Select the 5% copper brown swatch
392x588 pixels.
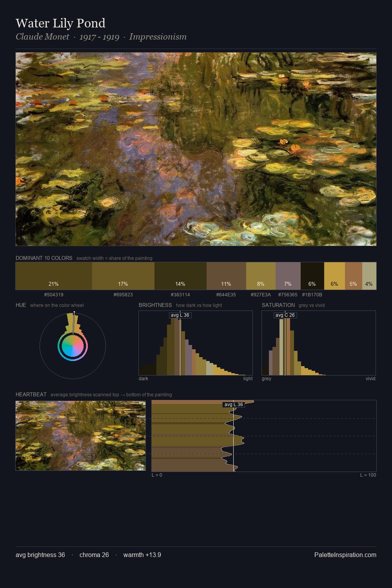pos(354,276)
